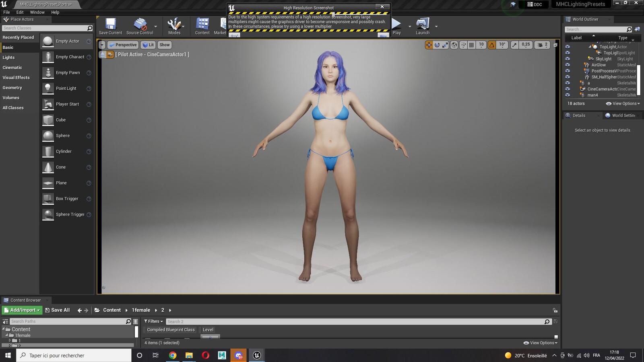Click the World Outliner search field
The height and width of the screenshot is (362, 644).
(598, 29)
